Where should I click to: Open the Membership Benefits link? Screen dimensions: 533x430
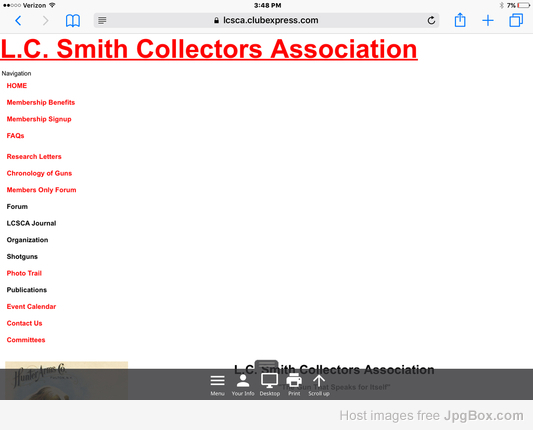click(41, 102)
